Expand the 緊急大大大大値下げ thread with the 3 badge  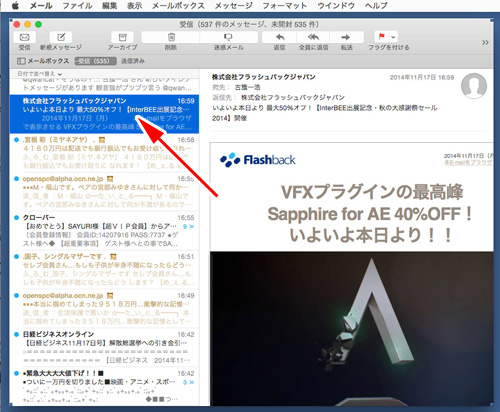click(188, 382)
